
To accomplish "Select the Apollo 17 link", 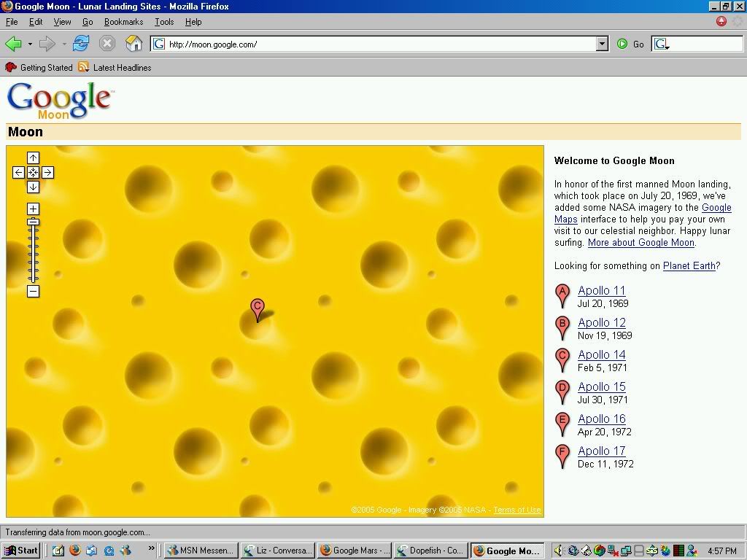I will coord(602,451).
